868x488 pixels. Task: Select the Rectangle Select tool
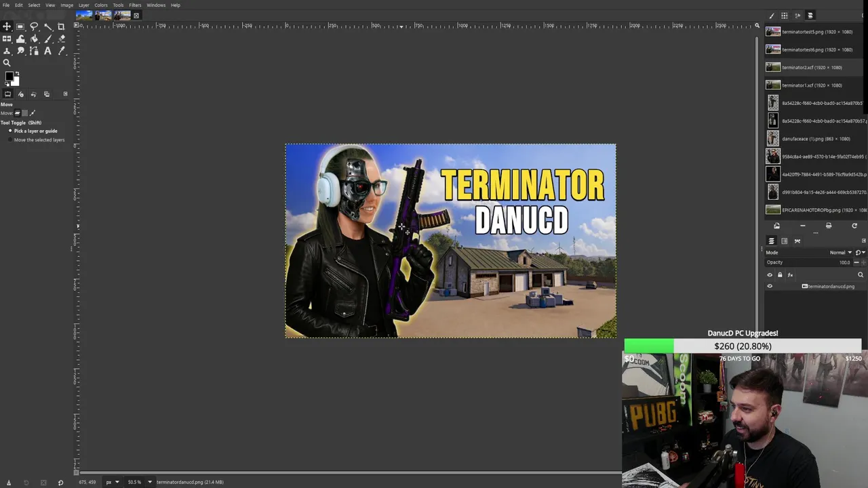coord(20,26)
